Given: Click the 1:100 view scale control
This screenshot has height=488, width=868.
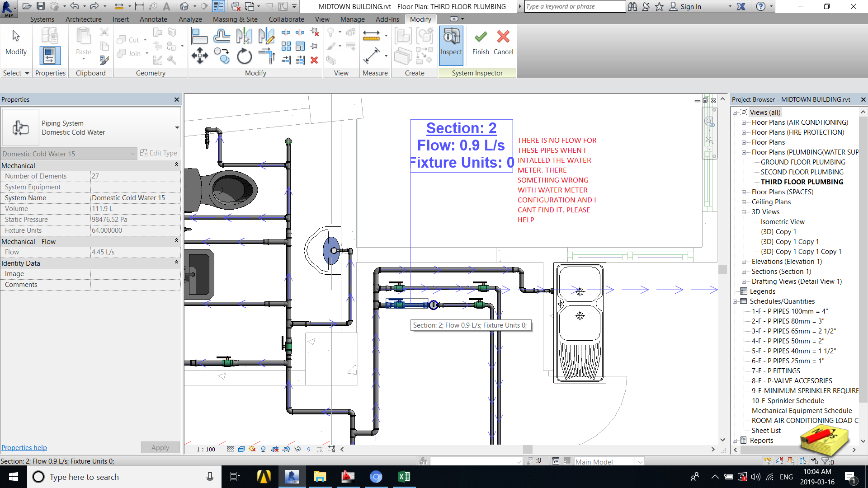Looking at the screenshot, I should point(205,449).
